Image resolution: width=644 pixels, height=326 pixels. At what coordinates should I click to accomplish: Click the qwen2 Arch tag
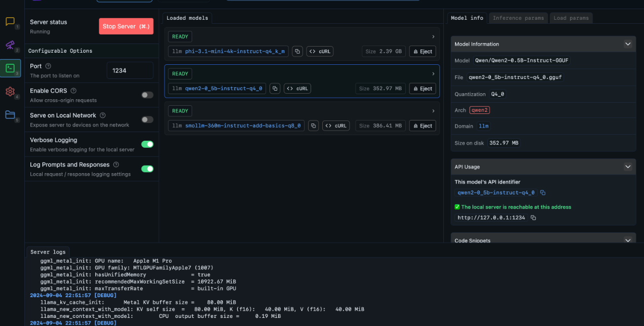479,110
